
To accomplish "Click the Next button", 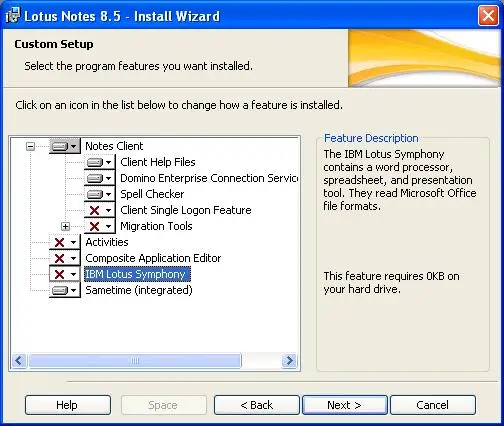I will point(345,405).
